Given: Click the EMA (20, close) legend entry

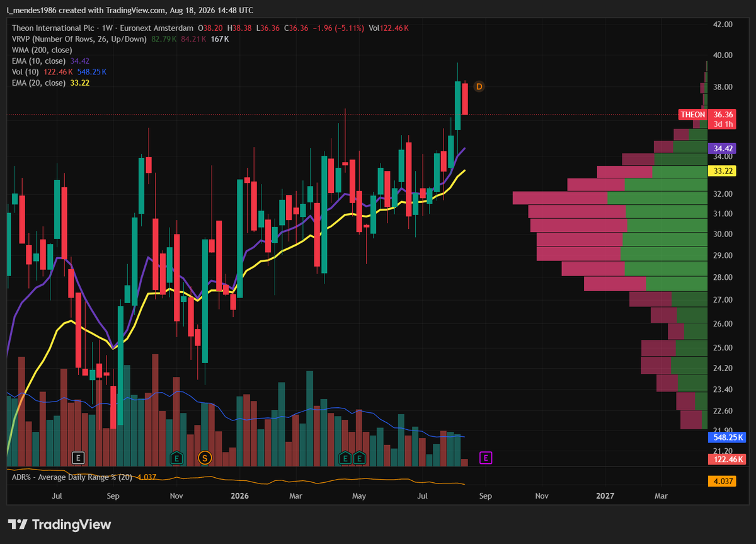Looking at the screenshot, I should tap(39, 83).
